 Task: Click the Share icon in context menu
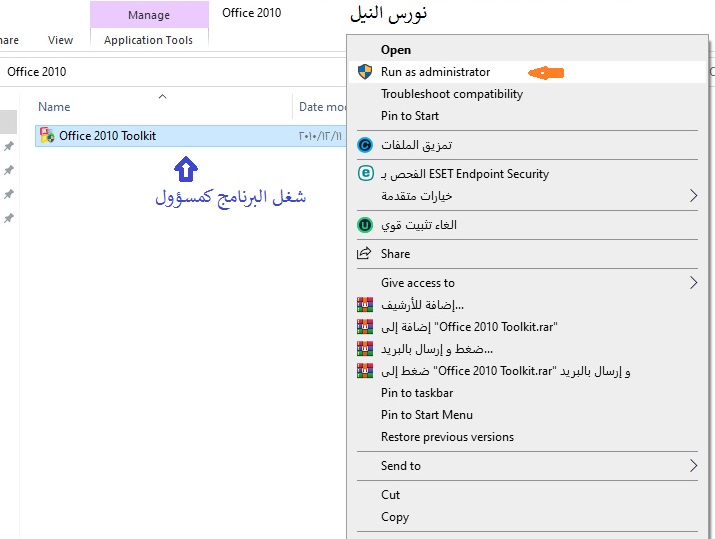click(x=365, y=254)
